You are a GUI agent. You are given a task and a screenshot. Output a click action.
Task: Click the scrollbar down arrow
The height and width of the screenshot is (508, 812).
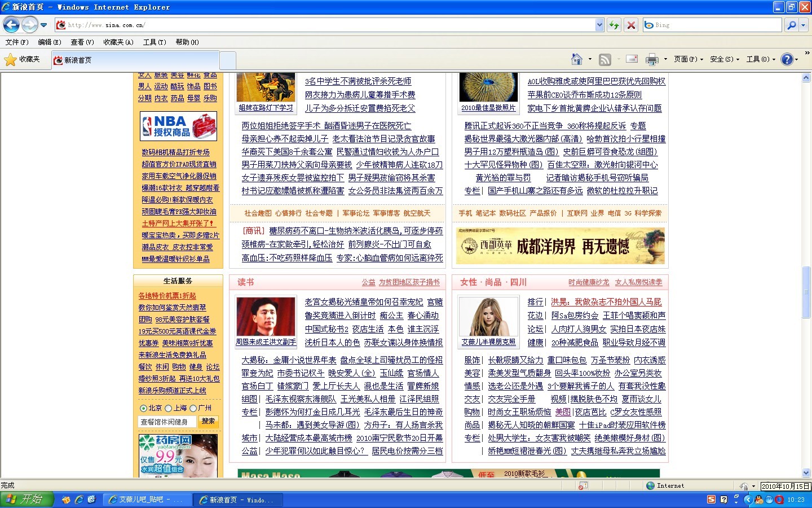point(806,473)
